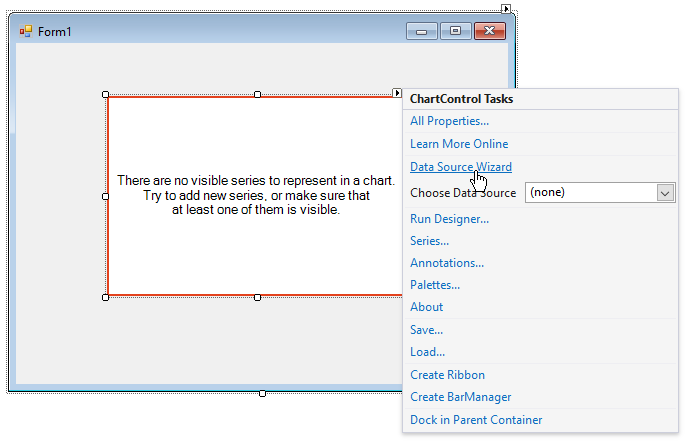
Task: Click the Save link
Action: point(426,330)
